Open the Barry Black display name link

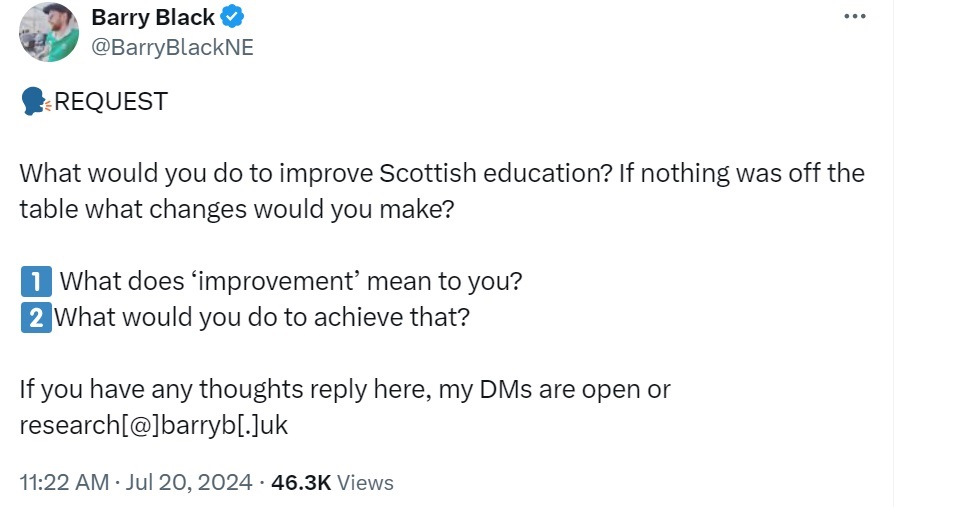pos(152,17)
